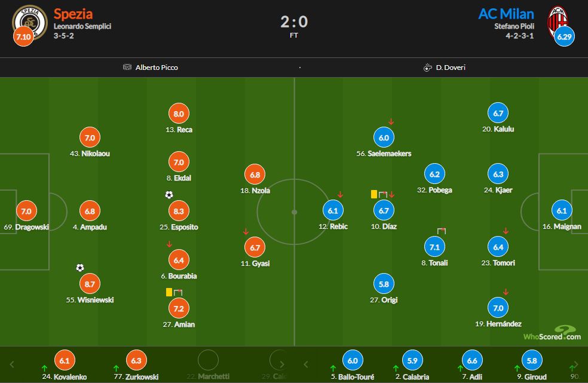Open the AC Milan team name link
588x383 pixels.
[506, 14]
